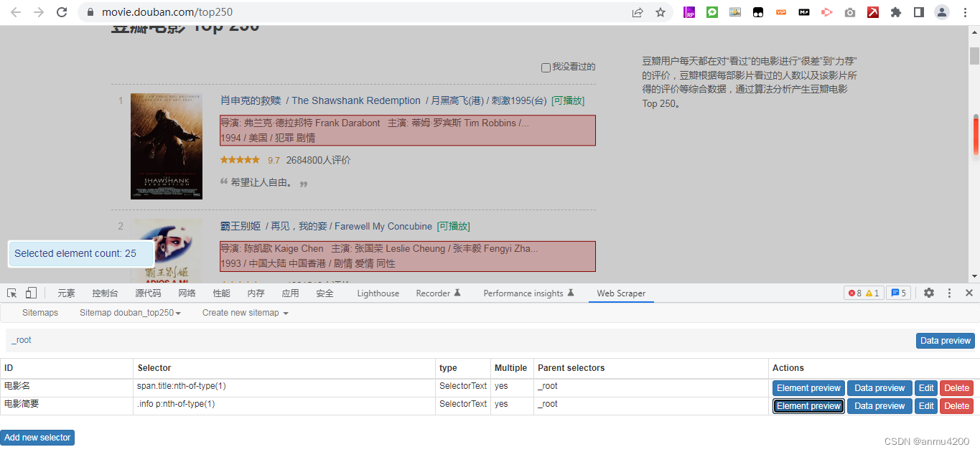Edit the 电影简要 selector
This screenshot has width=980, height=452.
pos(926,406)
